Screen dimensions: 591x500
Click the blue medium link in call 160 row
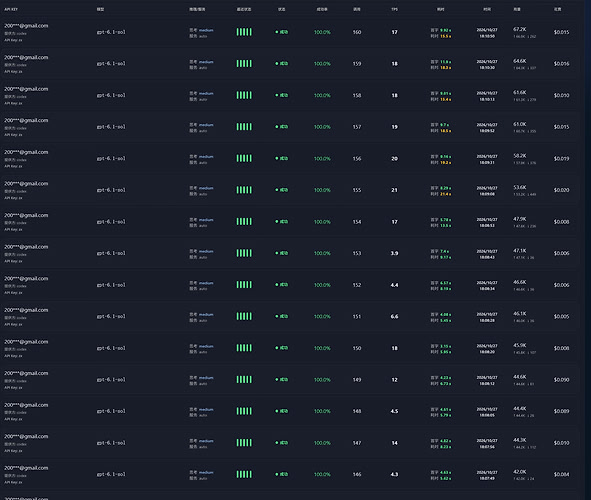pos(206,30)
